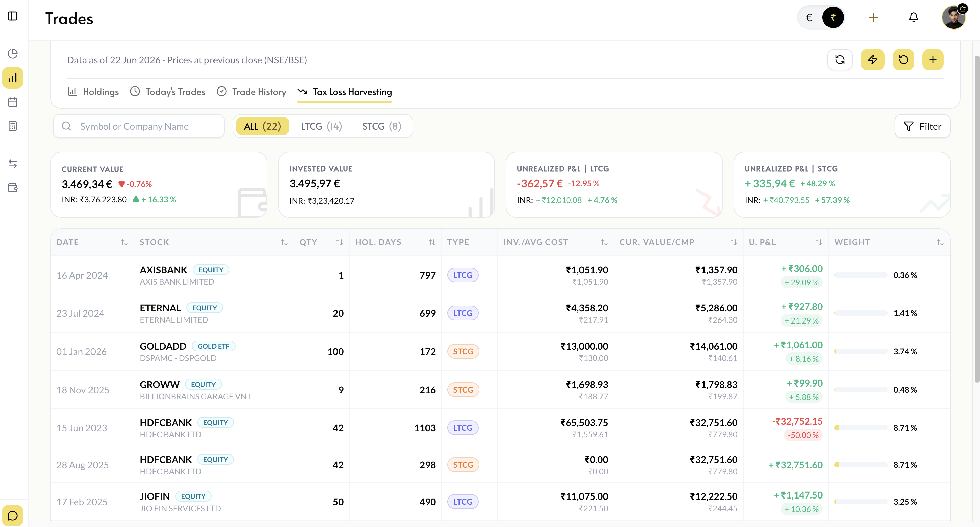This screenshot has height=527, width=980.
Task: Click the yellow lightning bolt button
Action: [x=873, y=60]
